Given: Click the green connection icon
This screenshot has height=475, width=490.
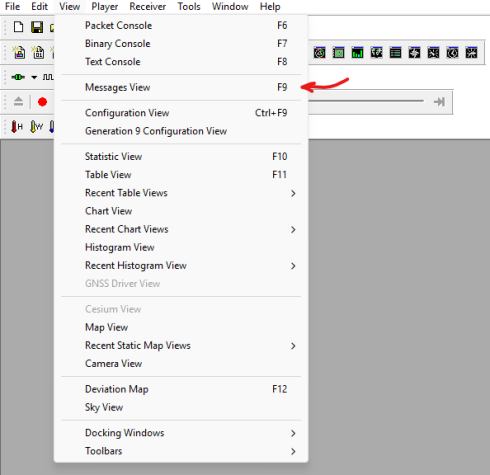Looking at the screenshot, I should click(18, 77).
